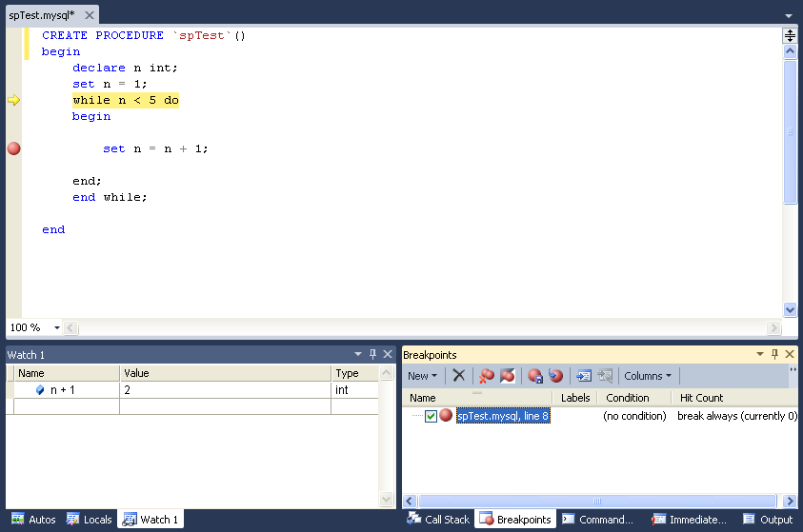Click Go To Source Code icon
The height and width of the screenshot is (532, 803).
[583, 376]
